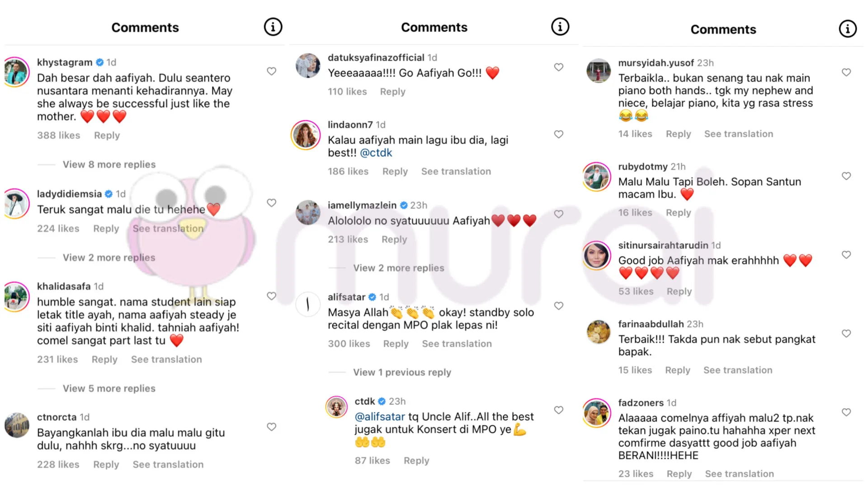
Task: Like khystagram's comment with the heart
Action: click(271, 71)
